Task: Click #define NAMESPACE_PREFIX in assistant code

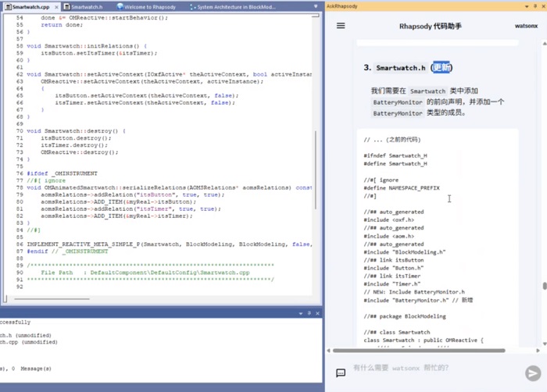Action: (402, 188)
